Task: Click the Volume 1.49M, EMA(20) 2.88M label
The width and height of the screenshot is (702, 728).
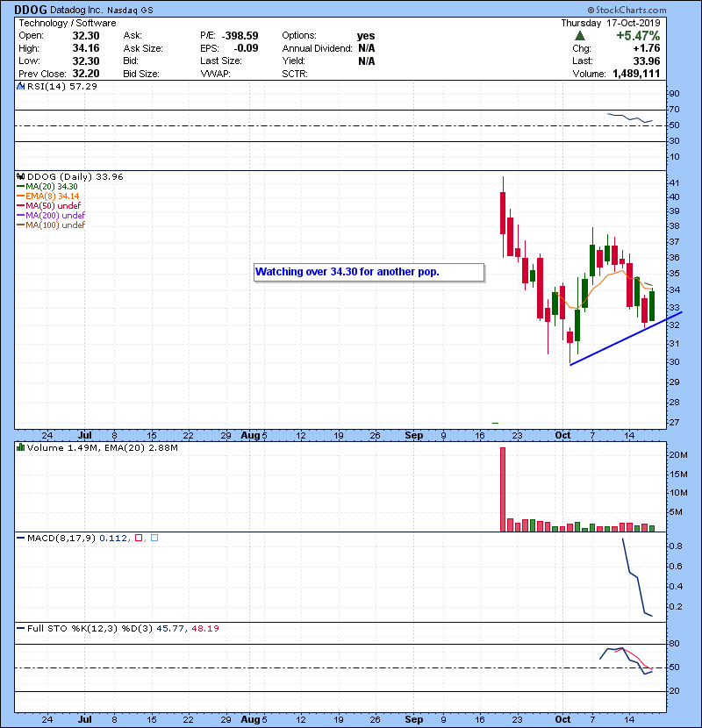Action: (x=102, y=447)
